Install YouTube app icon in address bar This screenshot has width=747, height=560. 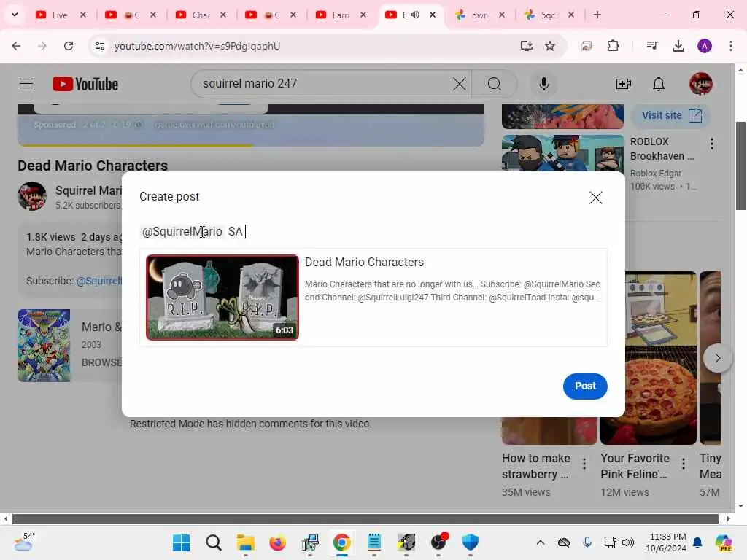point(526,46)
